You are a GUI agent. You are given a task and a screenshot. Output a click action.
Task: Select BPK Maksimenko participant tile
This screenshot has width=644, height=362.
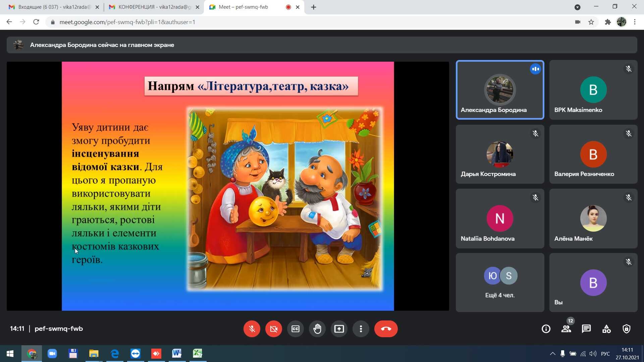click(x=593, y=90)
